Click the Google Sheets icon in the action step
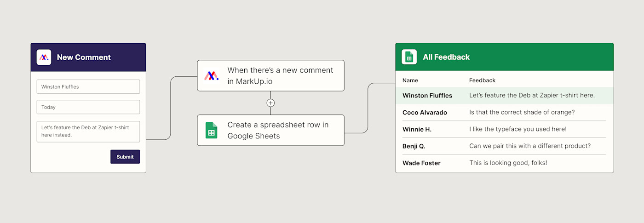The width and height of the screenshot is (644, 223). point(212,130)
